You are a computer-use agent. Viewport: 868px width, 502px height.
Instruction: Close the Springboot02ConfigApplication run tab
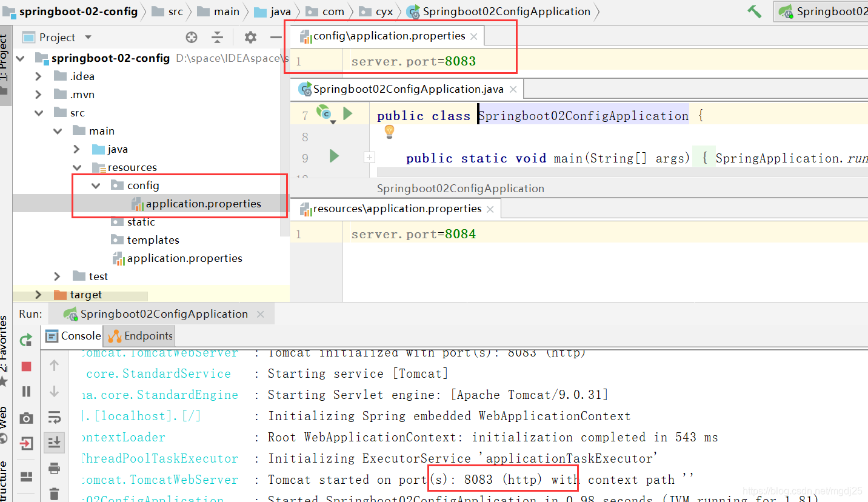tap(261, 314)
